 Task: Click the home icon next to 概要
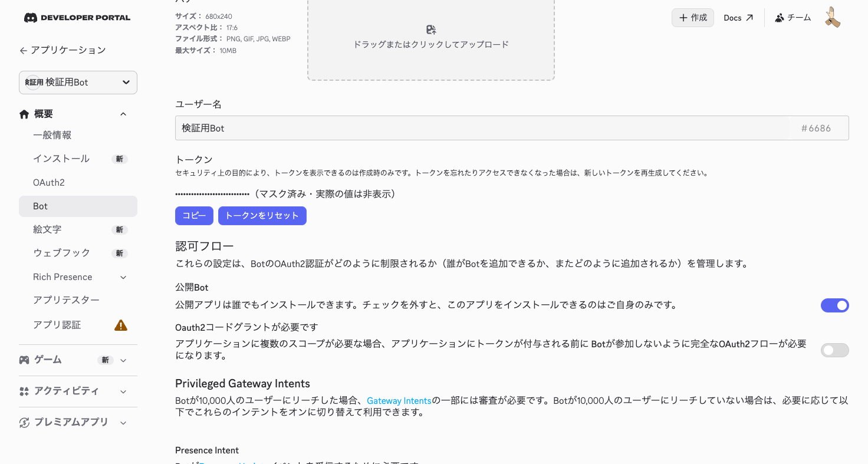[x=24, y=114]
